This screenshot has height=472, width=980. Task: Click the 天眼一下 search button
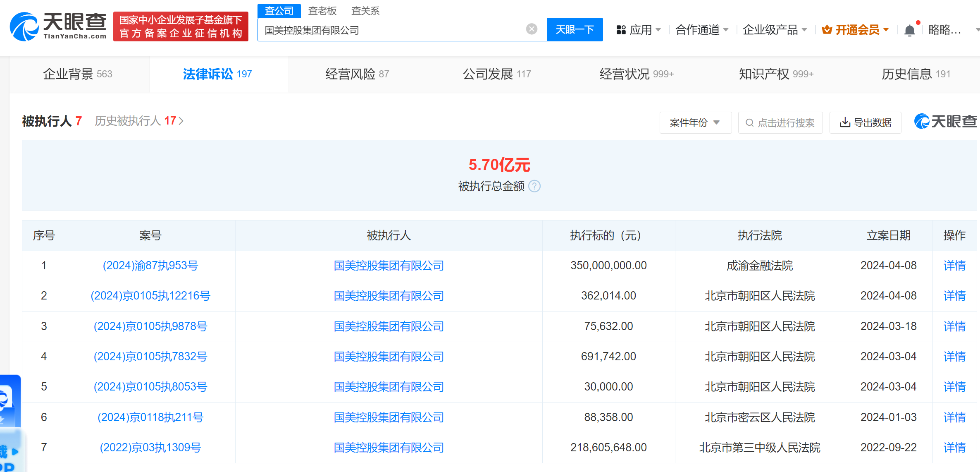pyautogui.click(x=575, y=29)
